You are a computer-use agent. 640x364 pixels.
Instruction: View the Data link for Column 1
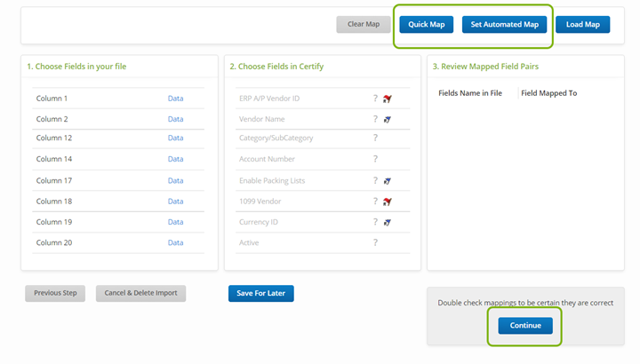[175, 99]
